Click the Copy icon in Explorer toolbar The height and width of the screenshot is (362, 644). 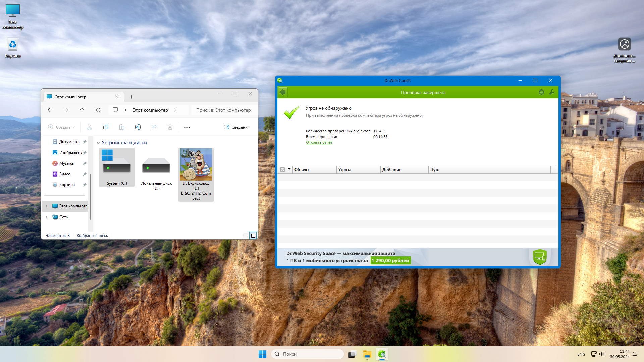105,127
